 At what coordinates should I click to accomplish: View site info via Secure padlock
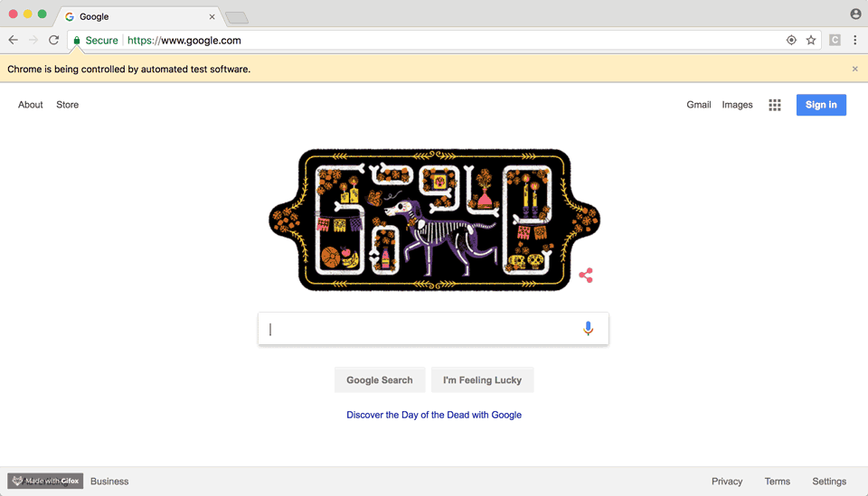(97, 41)
